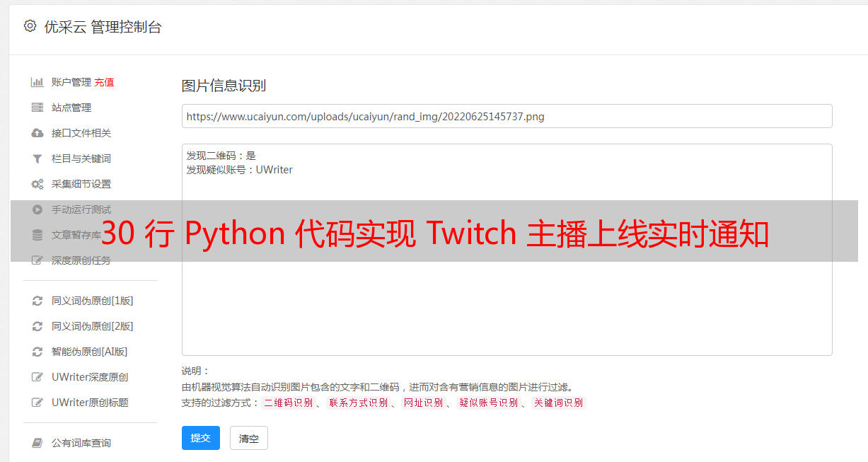868x462 pixels.
Task: Click the cloud upload icon for 接口文件相关
Action: coord(37,133)
